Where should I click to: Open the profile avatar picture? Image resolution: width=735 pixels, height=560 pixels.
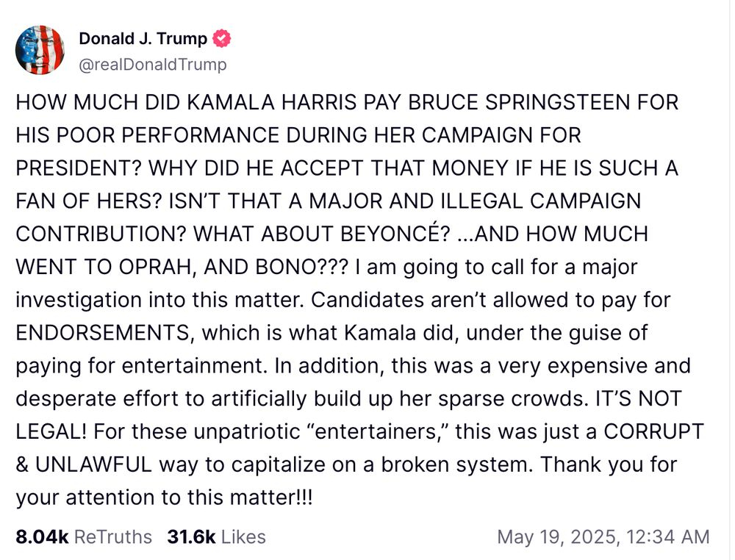pos(40,49)
